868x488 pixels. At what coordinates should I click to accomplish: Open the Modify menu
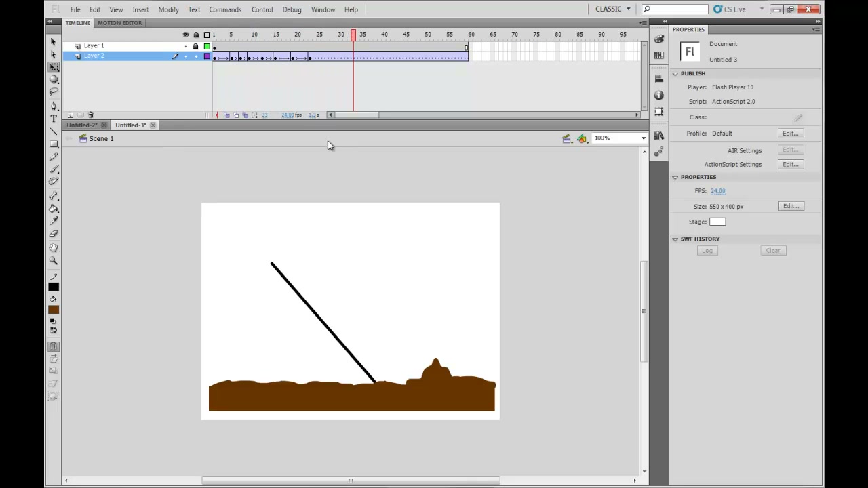pyautogui.click(x=168, y=9)
